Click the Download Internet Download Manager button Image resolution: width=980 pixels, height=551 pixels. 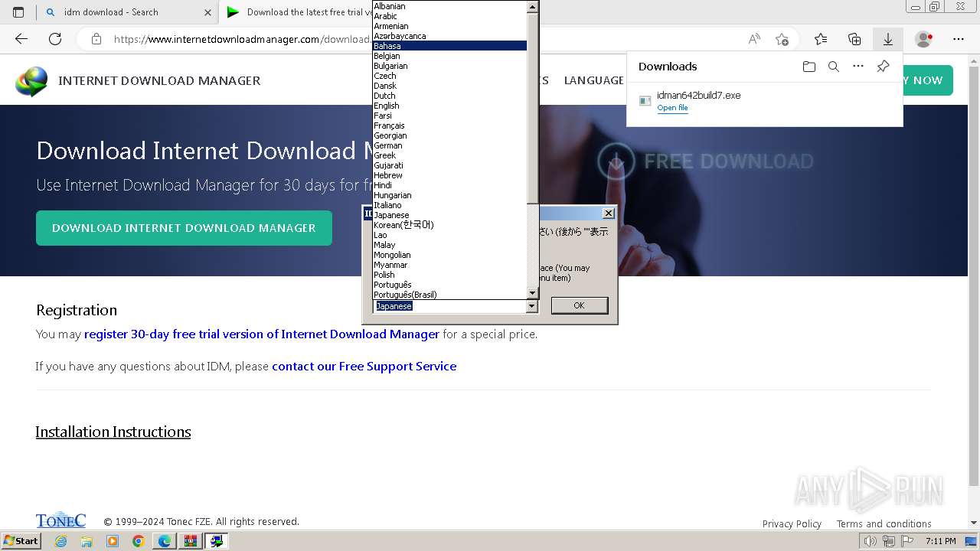(184, 228)
